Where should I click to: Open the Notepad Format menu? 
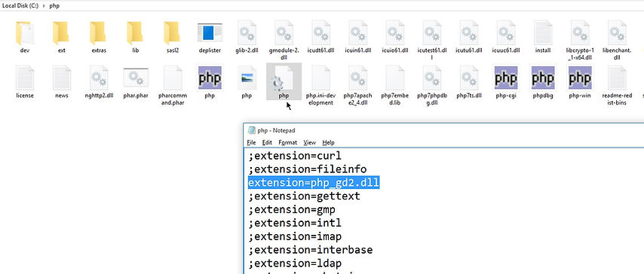pos(287,142)
